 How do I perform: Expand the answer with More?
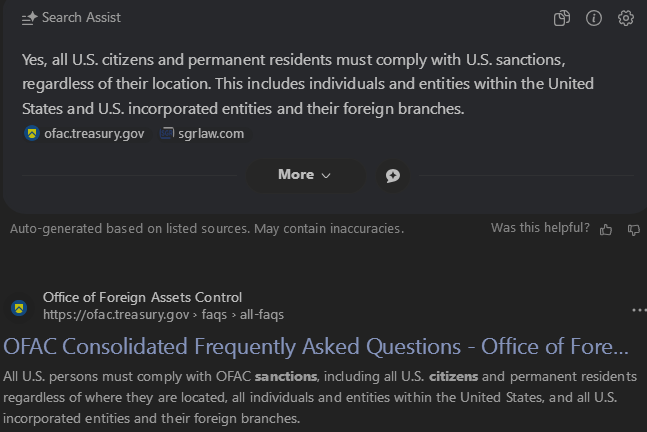(304, 175)
